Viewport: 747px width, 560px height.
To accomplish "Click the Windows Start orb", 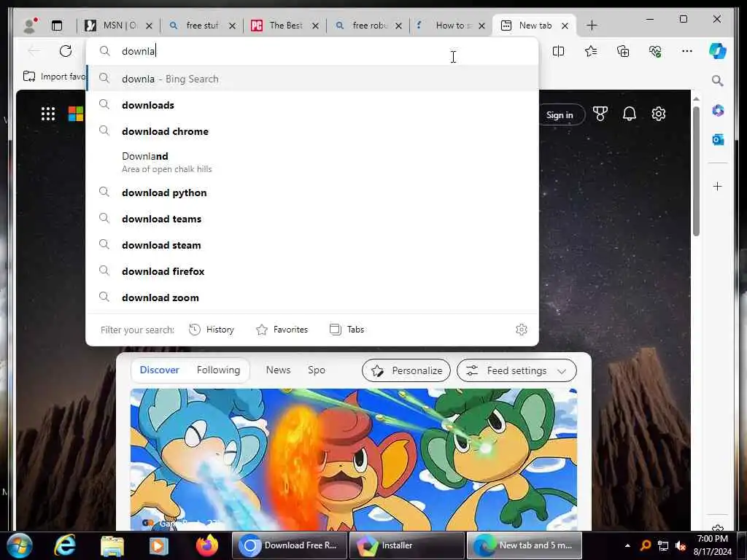I will pos(20,545).
